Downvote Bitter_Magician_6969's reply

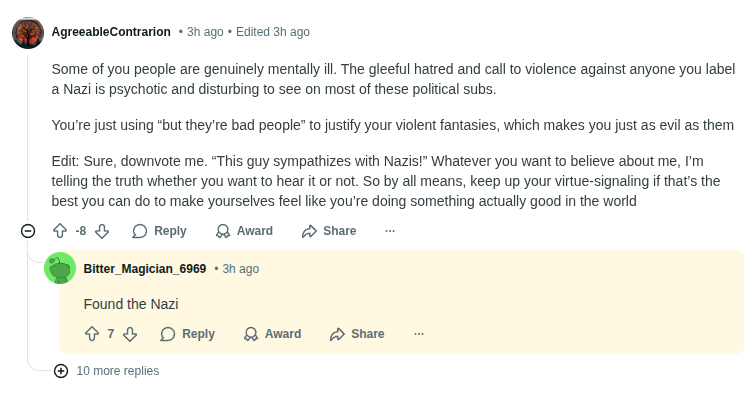click(x=130, y=334)
